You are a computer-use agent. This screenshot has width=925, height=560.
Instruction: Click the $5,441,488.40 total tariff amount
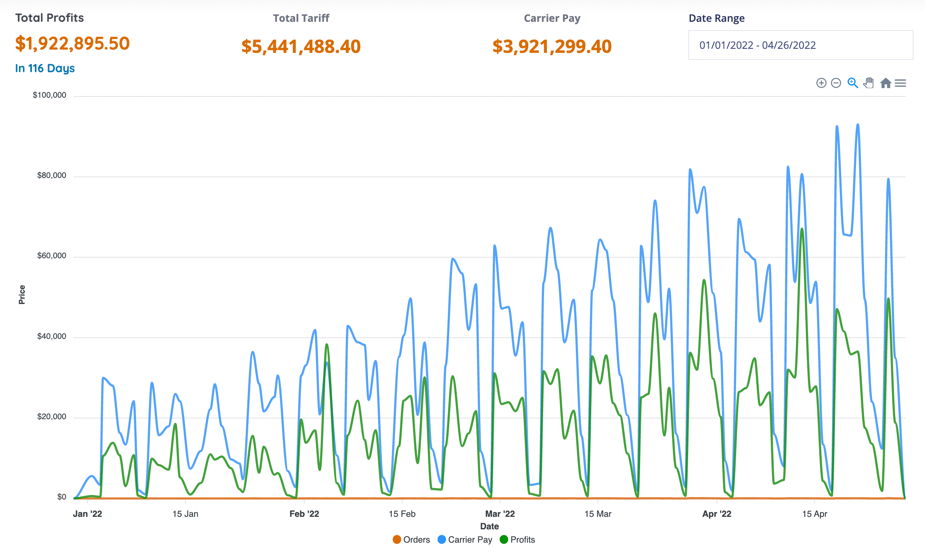pyautogui.click(x=301, y=46)
